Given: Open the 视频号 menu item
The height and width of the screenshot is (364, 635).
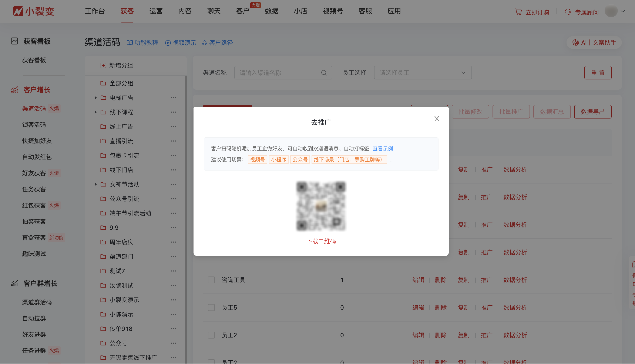Looking at the screenshot, I should point(332,11).
